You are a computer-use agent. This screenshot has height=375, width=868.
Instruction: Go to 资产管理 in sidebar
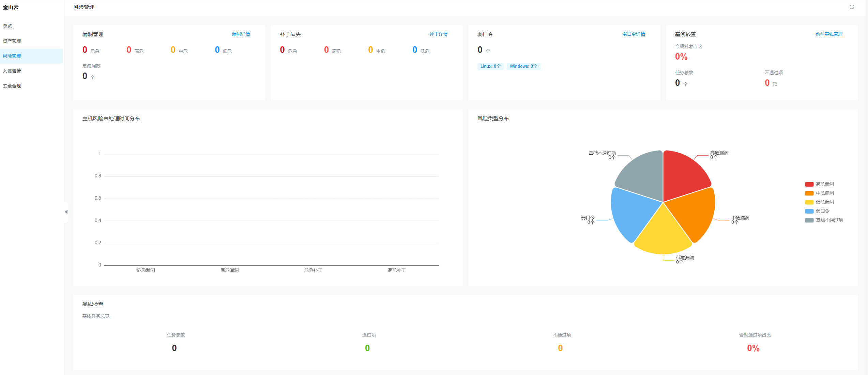click(12, 41)
